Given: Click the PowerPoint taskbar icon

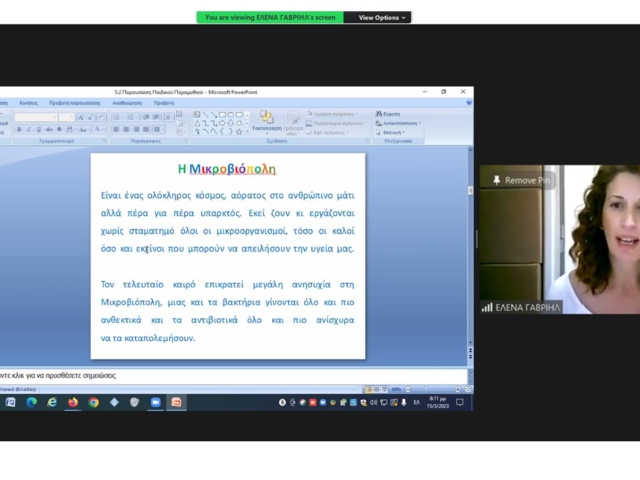Looking at the screenshot, I should [176, 402].
